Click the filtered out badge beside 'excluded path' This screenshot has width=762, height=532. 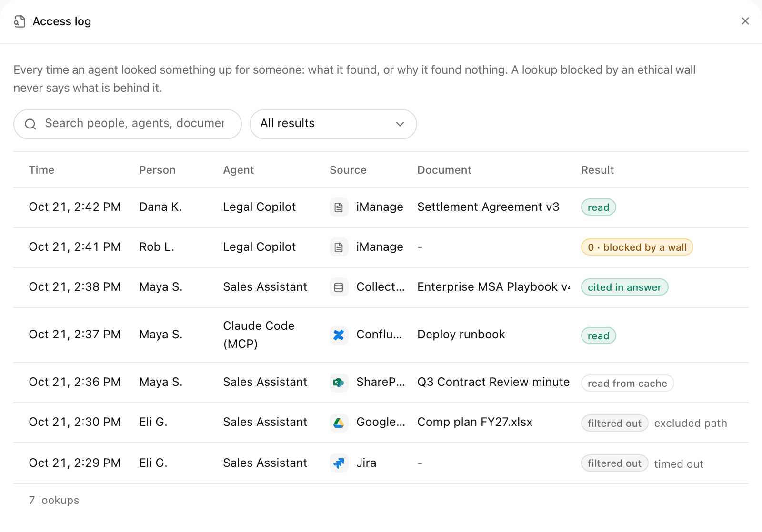pos(614,423)
